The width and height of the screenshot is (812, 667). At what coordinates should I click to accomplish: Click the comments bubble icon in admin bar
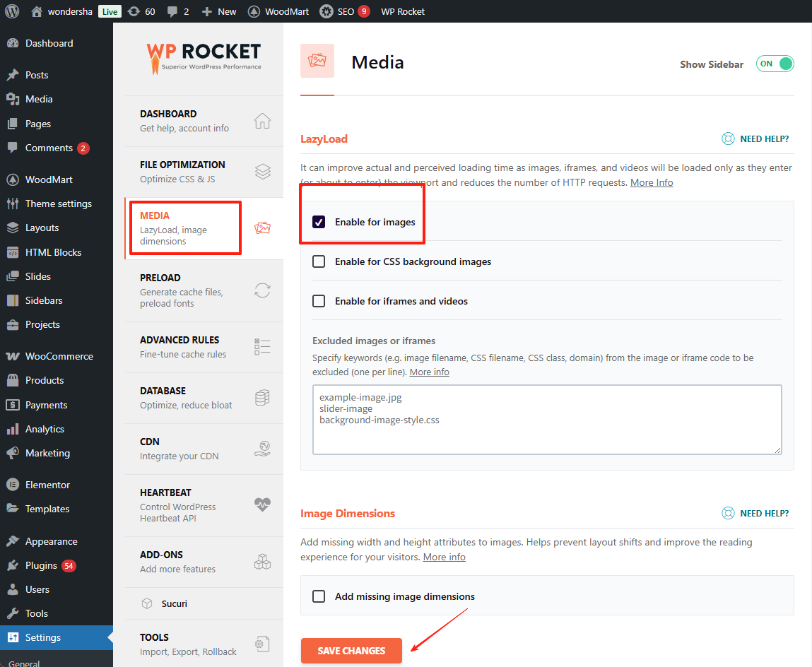[172, 11]
